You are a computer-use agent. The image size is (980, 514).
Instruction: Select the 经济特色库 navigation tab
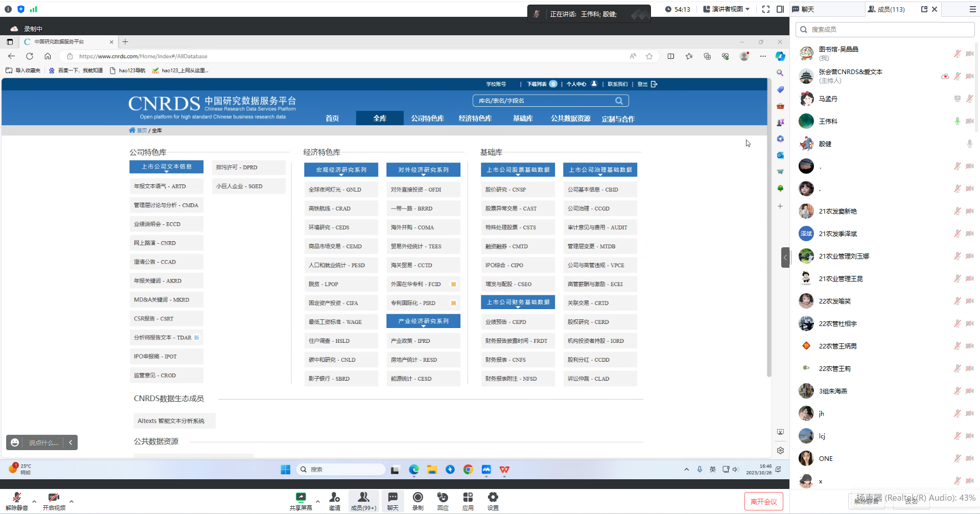[x=475, y=119]
